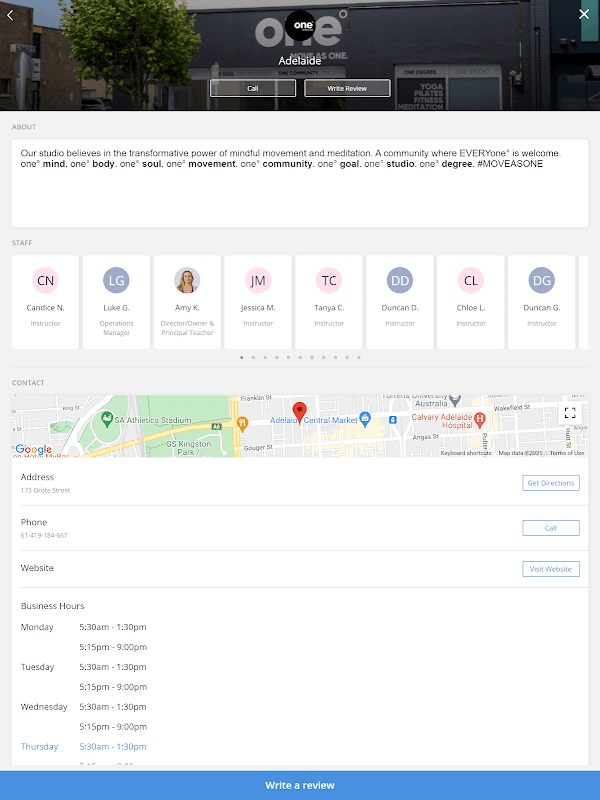Click Calvary Adelaide Hospital H marker
600x800 pixels.
click(x=479, y=420)
